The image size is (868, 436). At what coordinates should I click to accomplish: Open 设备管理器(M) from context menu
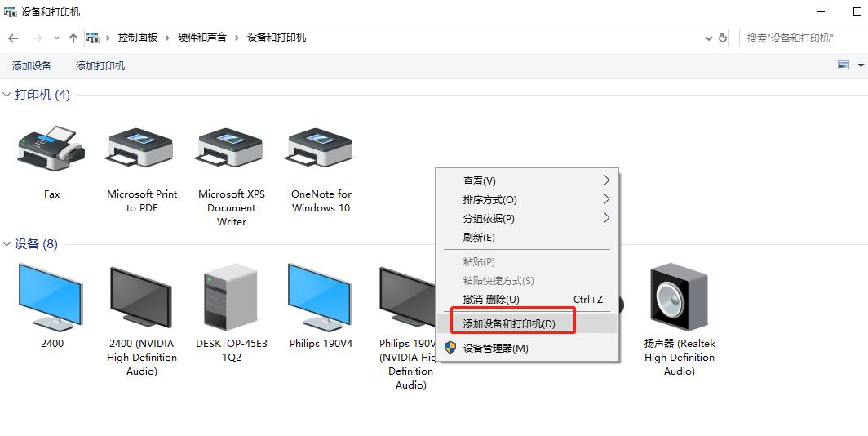(528, 348)
